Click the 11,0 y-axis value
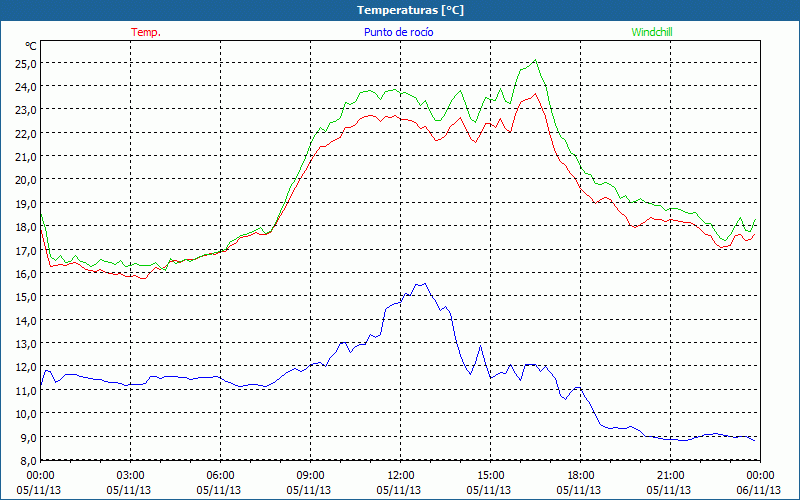Viewport: 800px width, 500px height. (x=27, y=390)
